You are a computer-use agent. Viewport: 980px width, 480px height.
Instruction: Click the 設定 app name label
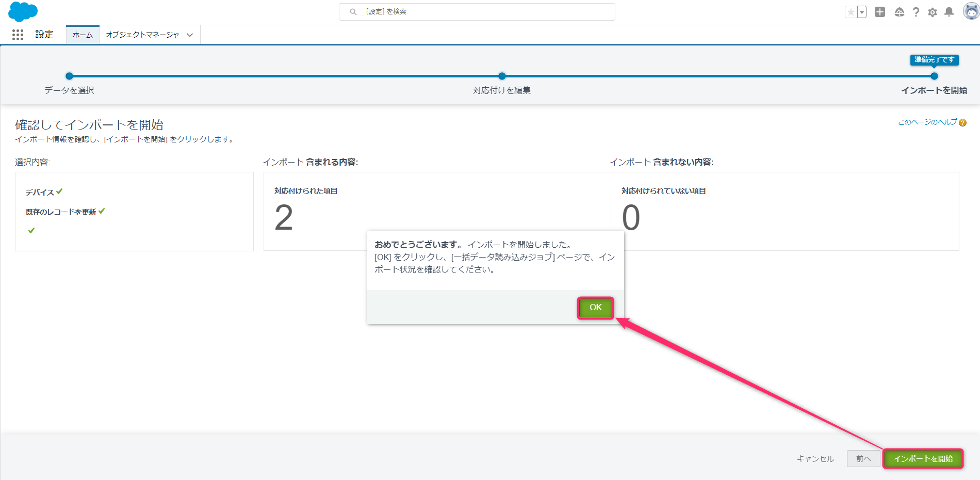click(44, 35)
